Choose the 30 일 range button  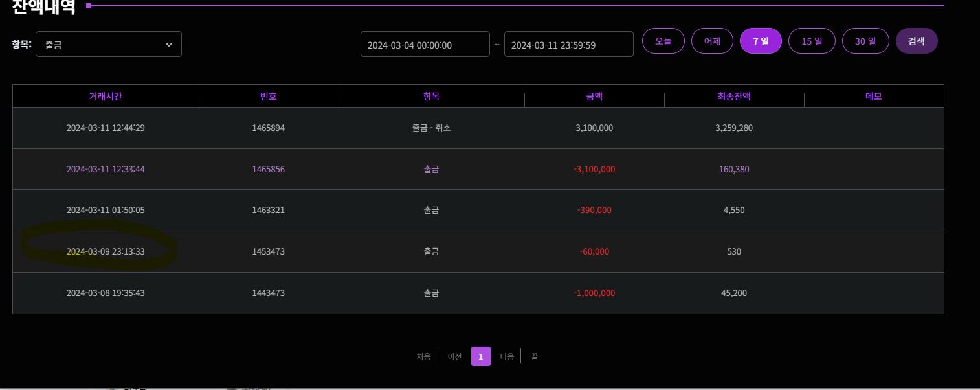[x=865, y=41]
